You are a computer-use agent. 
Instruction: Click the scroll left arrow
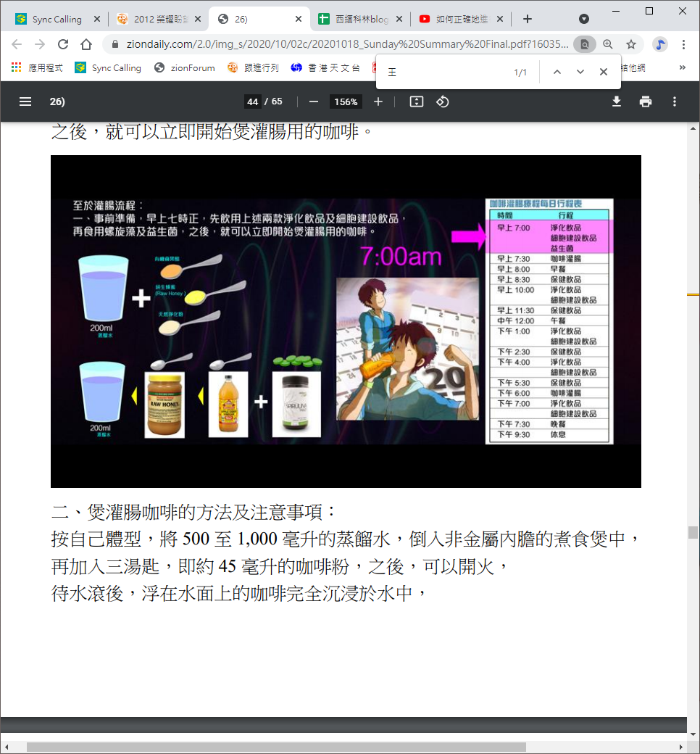[7, 747]
